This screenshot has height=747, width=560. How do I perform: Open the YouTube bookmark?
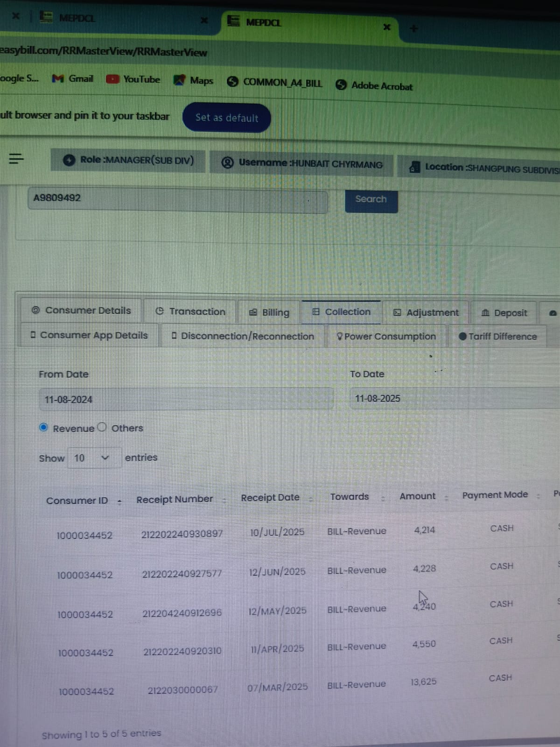pyautogui.click(x=133, y=79)
